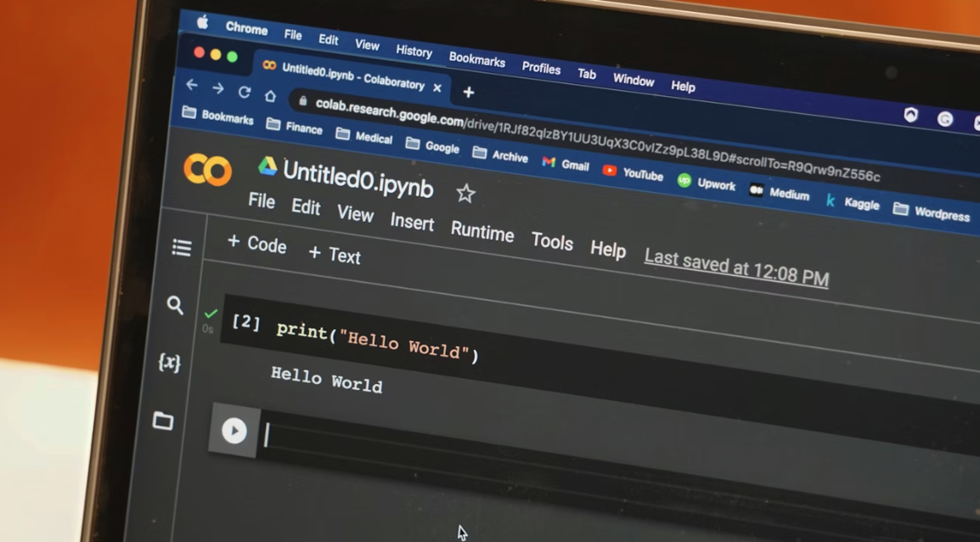Open the Files sidebar panel
Image resolution: width=980 pixels, height=542 pixels.
163,421
